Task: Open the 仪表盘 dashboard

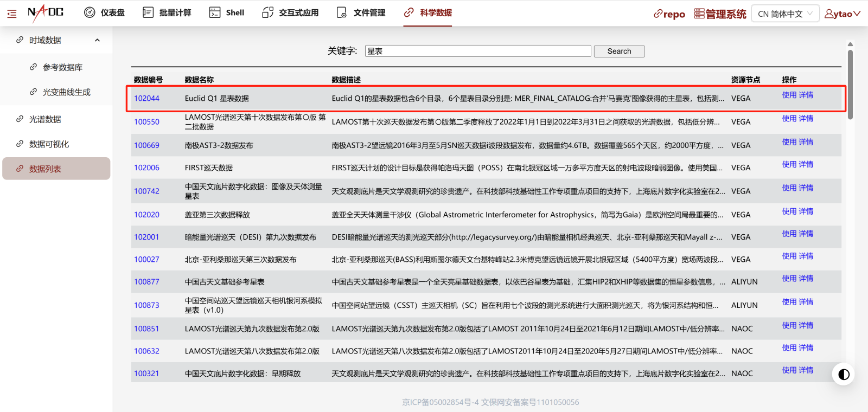Action: tap(104, 12)
